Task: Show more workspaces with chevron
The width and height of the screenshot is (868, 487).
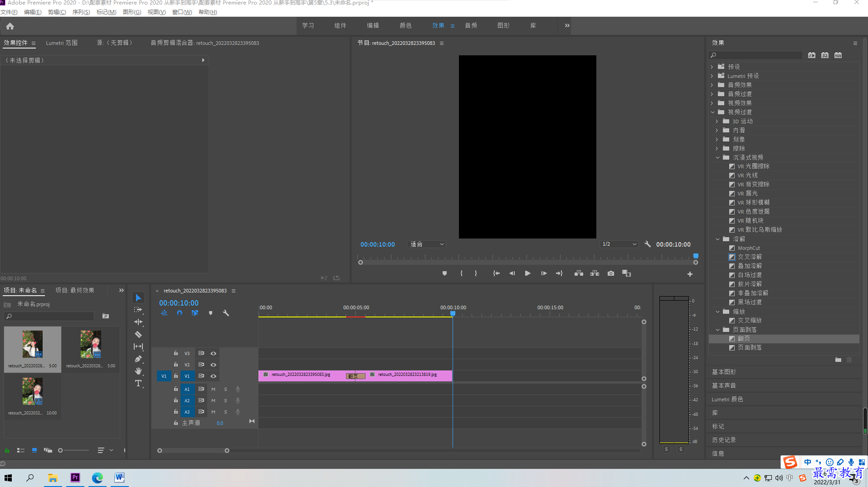Action: coord(567,26)
